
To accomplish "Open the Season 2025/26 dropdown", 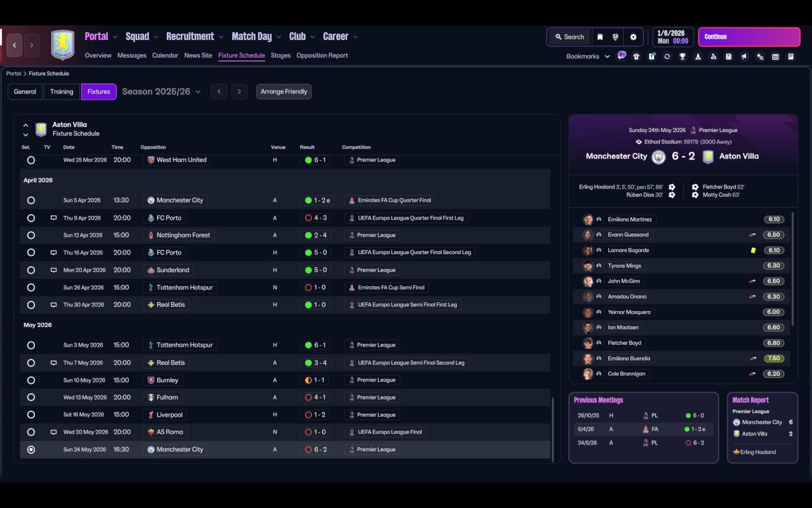I will pyautogui.click(x=161, y=91).
